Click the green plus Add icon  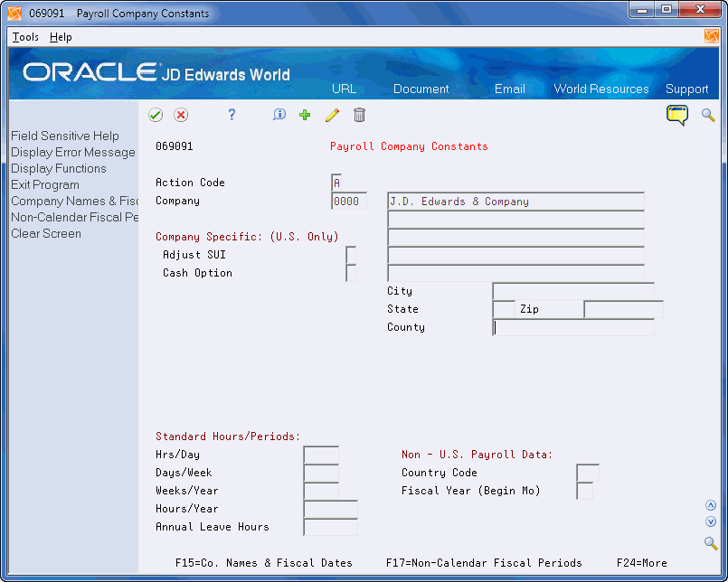click(x=305, y=115)
